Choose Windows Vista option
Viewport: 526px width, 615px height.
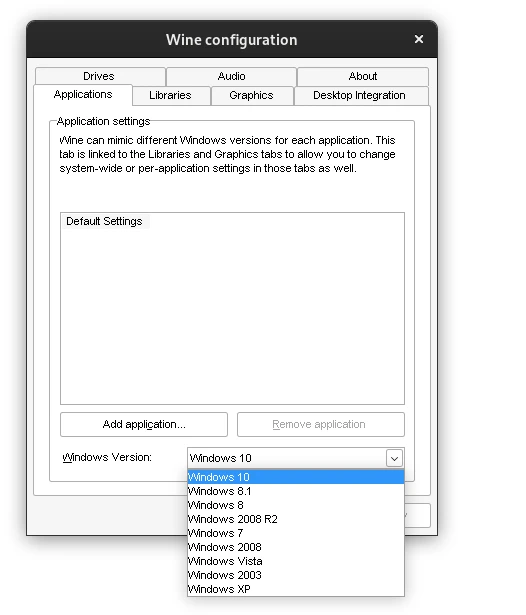[296, 561]
